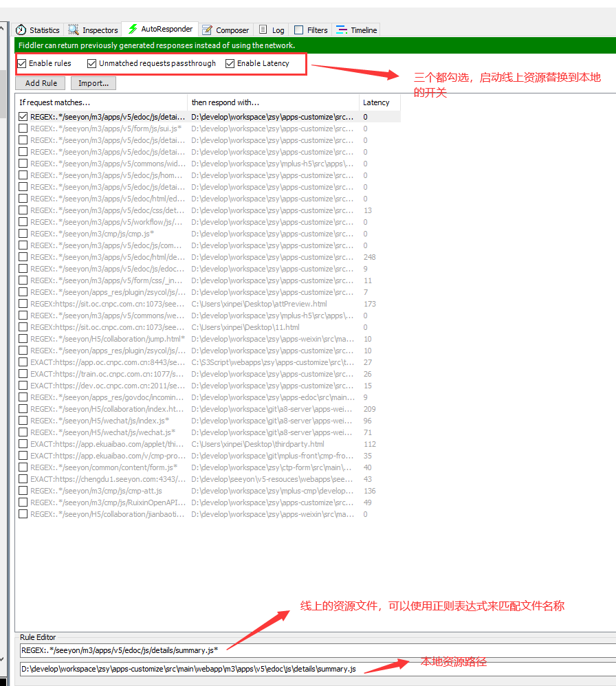Enable the commons/wid... rule checkbox
This screenshot has height=686, width=616.
point(23,164)
